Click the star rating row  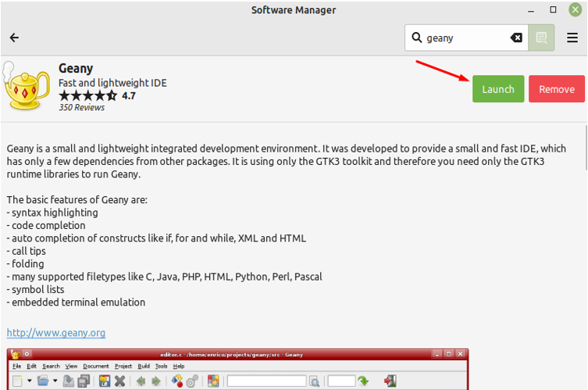click(x=87, y=96)
